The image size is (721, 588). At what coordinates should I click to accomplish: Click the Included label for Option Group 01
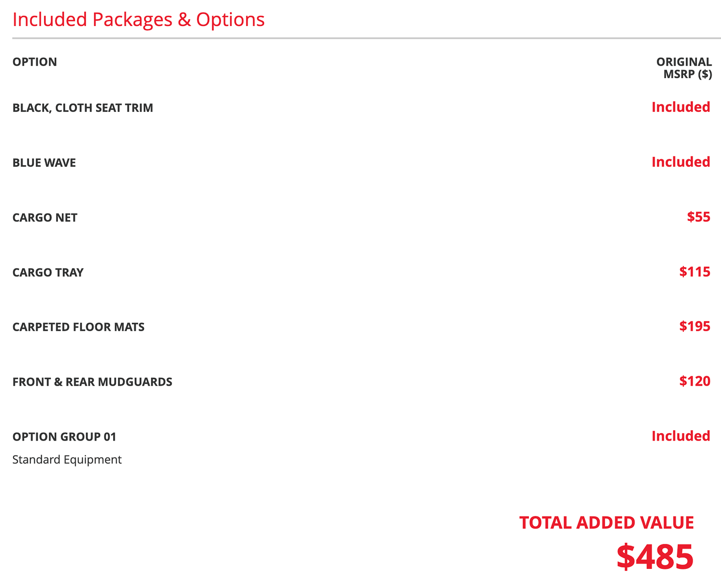tap(681, 436)
